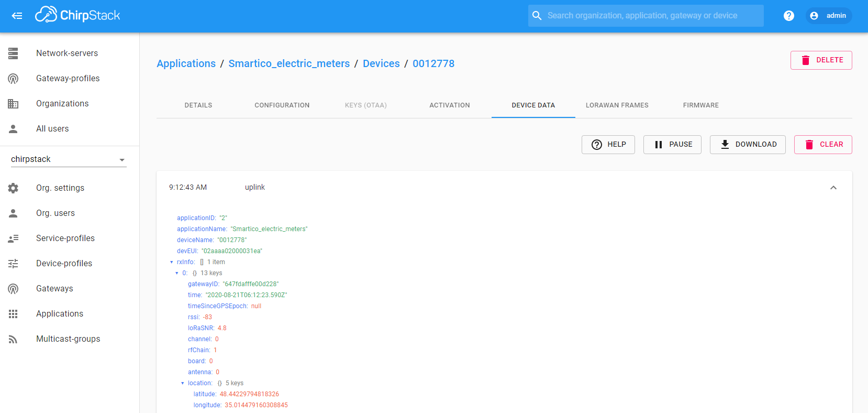Viewport: 868px width, 413px height.
Task: Collapse the uplink event panel
Action: pos(833,188)
